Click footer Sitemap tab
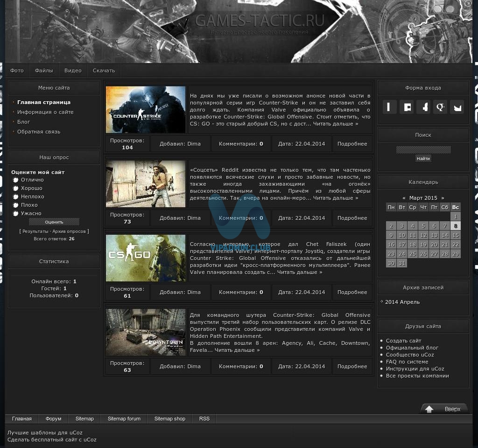The height and width of the screenshot is (448, 478). [85, 419]
